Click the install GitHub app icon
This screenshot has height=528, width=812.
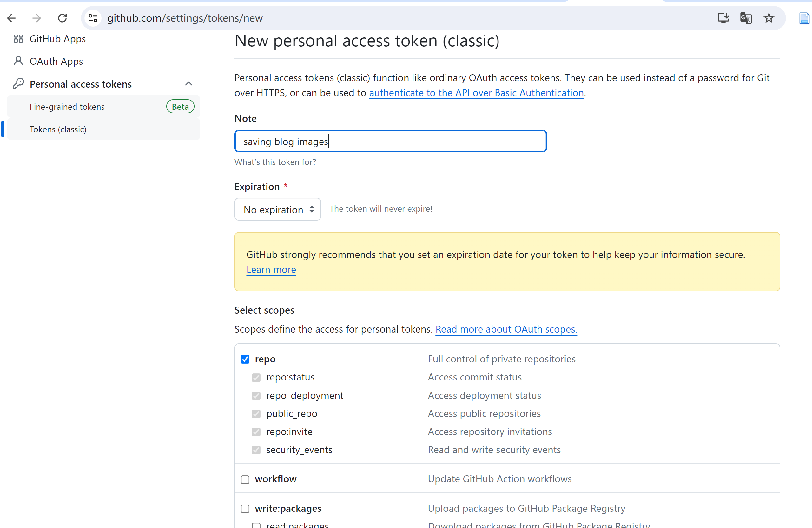[x=723, y=18]
